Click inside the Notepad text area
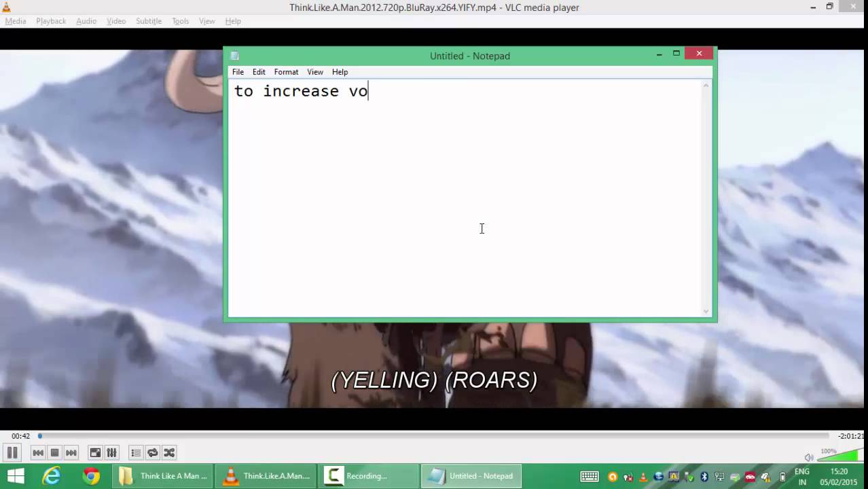The height and width of the screenshot is (489, 868). pos(465,198)
